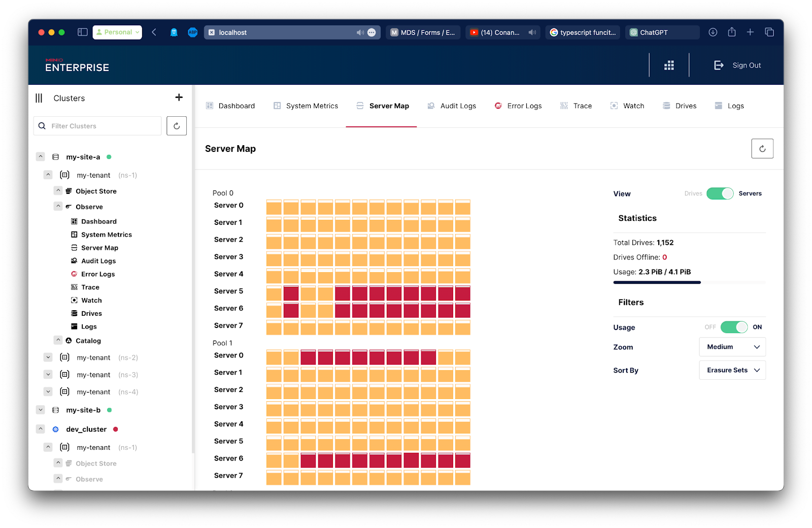This screenshot has width=812, height=528.
Task: Refresh the clusters list
Action: click(177, 126)
